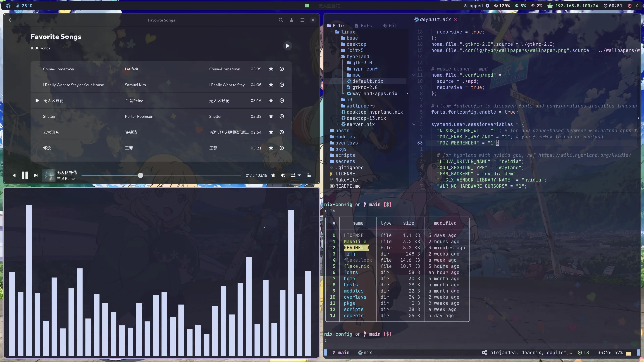Skip to the next track
This screenshot has width=644, height=362.
(36, 175)
